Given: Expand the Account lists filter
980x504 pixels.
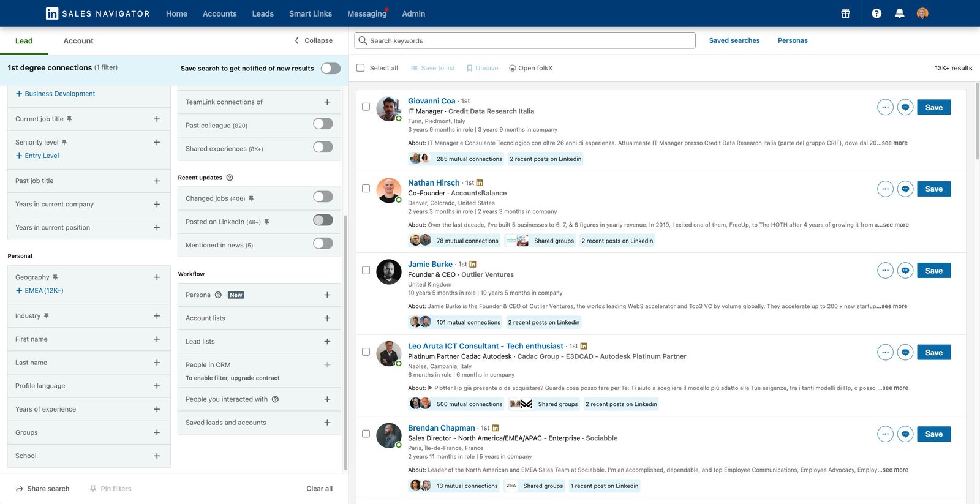Looking at the screenshot, I should click(x=327, y=318).
